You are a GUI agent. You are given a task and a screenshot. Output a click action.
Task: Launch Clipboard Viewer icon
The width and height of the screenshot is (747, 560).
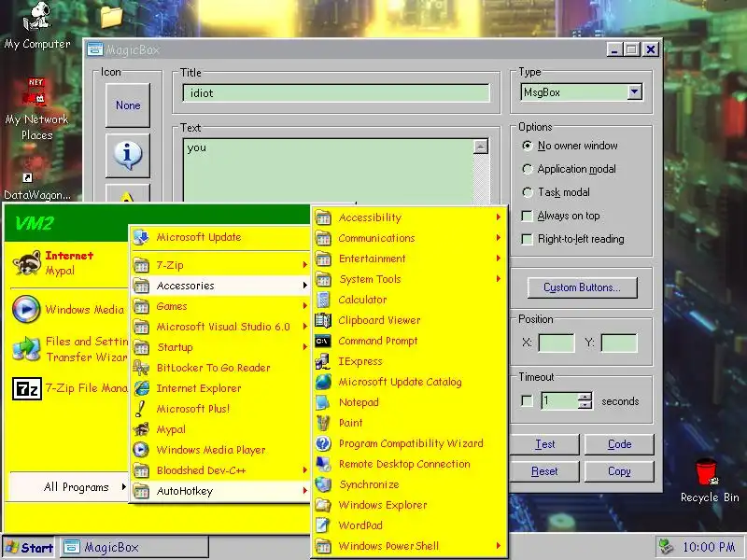pos(323,320)
